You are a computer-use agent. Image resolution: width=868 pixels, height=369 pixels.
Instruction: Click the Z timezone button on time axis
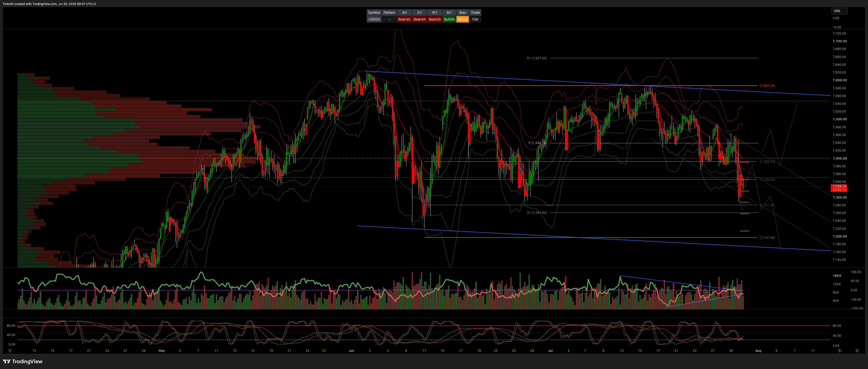(10, 350)
